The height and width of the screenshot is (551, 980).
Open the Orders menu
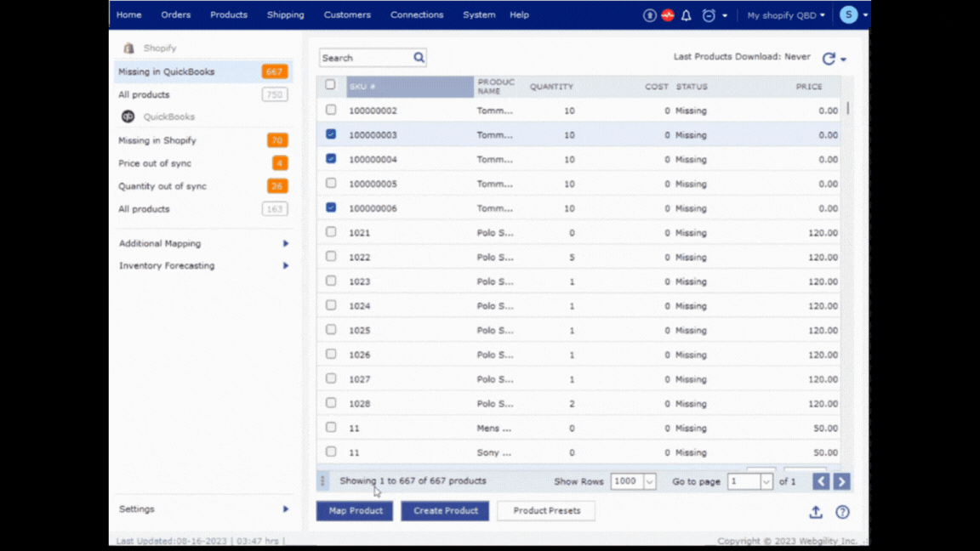tap(176, 15)
